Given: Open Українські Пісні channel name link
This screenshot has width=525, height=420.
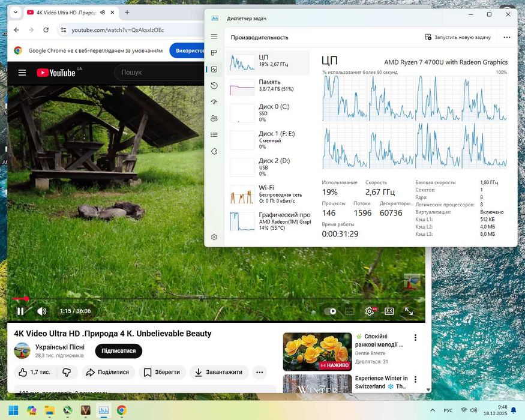Looking at the screenshot, I should tap(59, 347).
